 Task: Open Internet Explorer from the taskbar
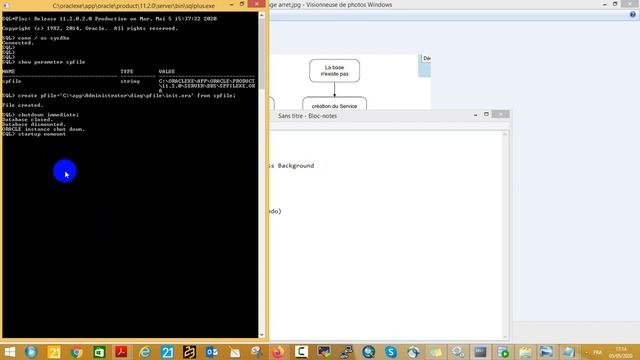pos(144,352)
